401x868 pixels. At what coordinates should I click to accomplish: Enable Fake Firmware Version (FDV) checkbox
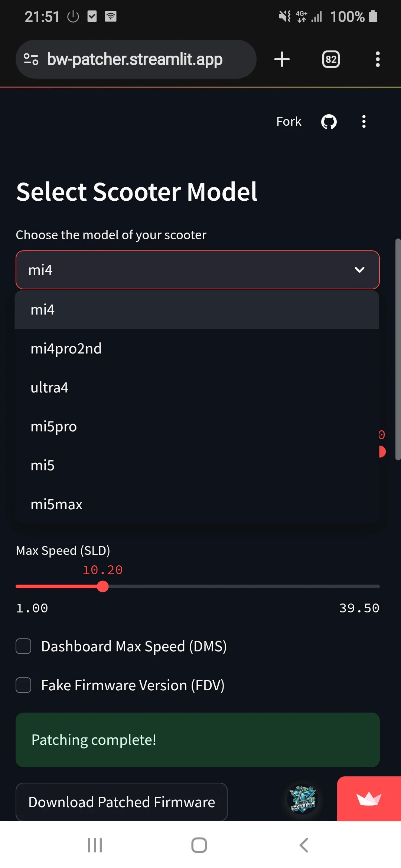(23, 685)
